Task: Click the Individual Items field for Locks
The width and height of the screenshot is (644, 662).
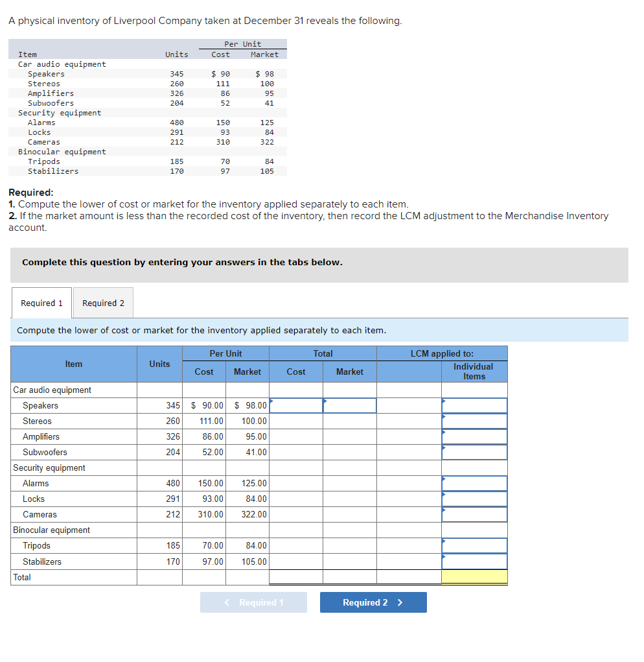Action: 474,499
